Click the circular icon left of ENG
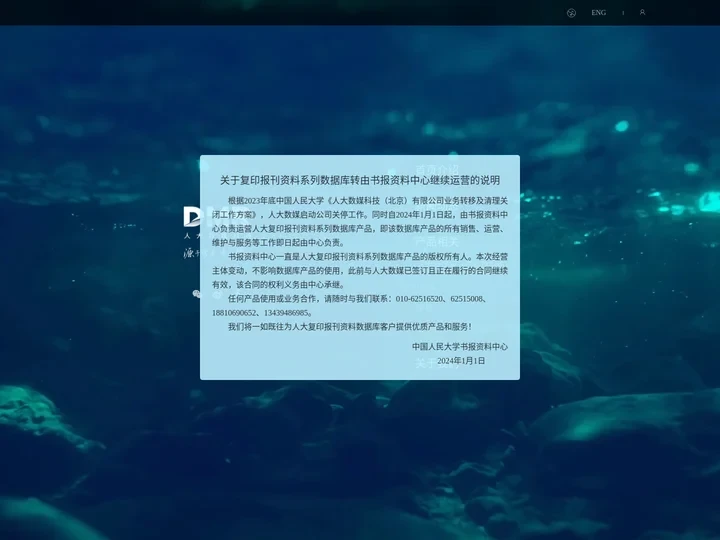The width and height of the screenshot is (720, 540). point(571,13)
